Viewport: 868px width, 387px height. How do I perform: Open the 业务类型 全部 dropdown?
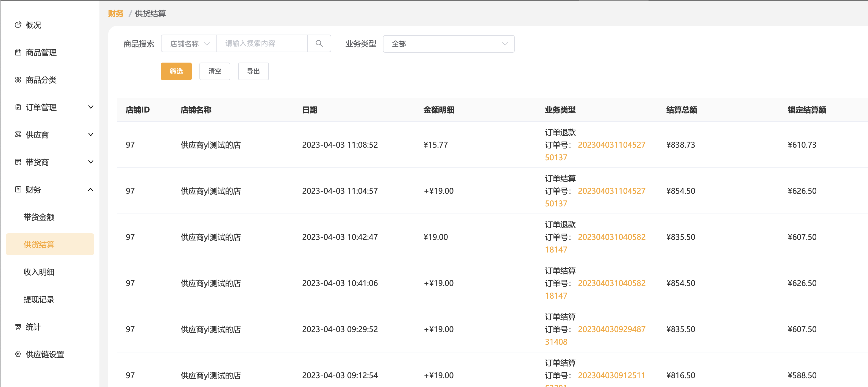click(448, 44)
